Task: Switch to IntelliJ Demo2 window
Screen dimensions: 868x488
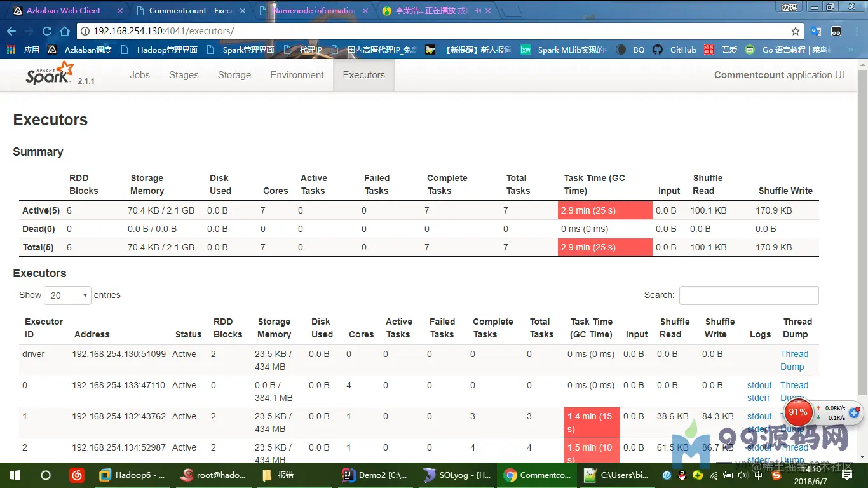Action: coord(375,475)
